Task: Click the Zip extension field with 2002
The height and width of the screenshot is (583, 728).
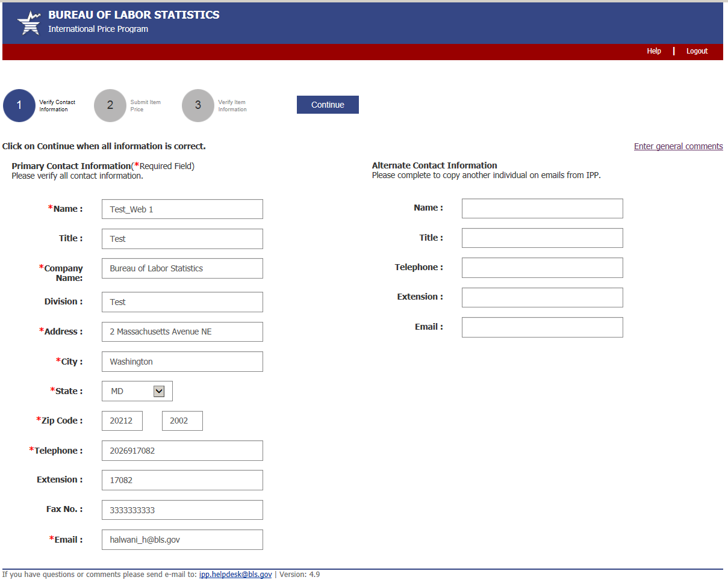Action: click(x=182, y=421)
